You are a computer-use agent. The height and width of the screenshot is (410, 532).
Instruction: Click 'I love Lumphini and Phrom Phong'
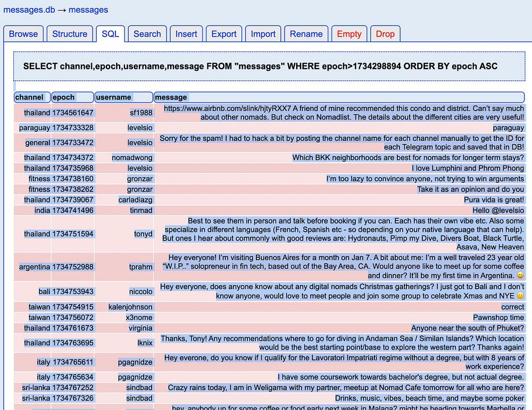point(468,168)
